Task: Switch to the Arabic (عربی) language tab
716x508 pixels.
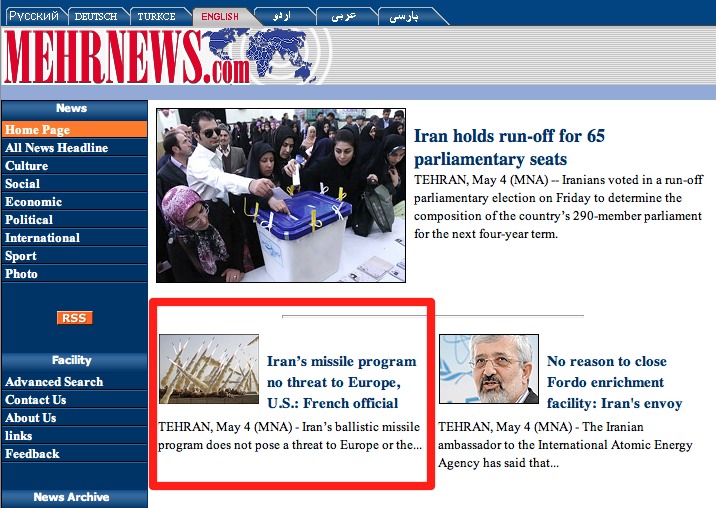Action: (343, 16)
